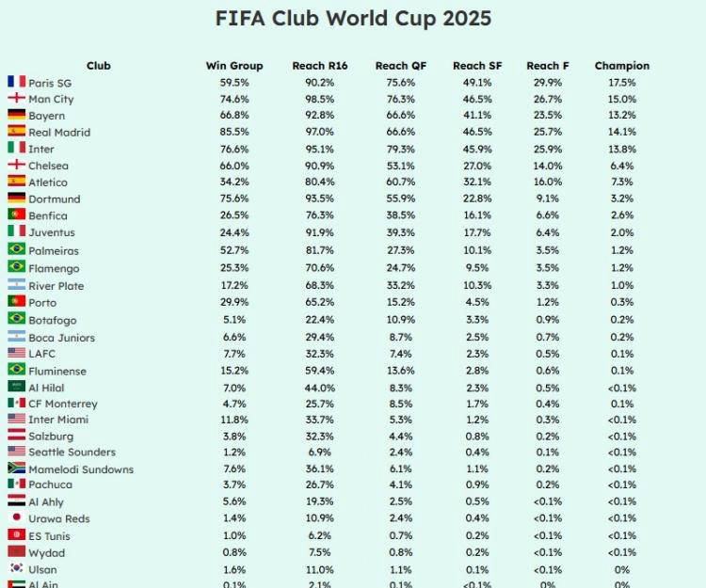Click the Reach R16 column header
Image resolution: width=706 pixels, height=588 pixels.
[320, 66]
